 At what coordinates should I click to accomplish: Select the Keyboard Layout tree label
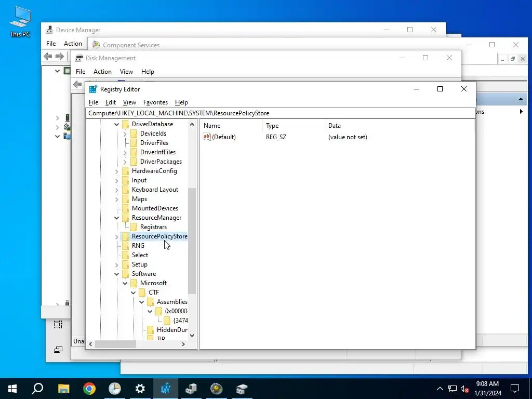coord(155,190)
